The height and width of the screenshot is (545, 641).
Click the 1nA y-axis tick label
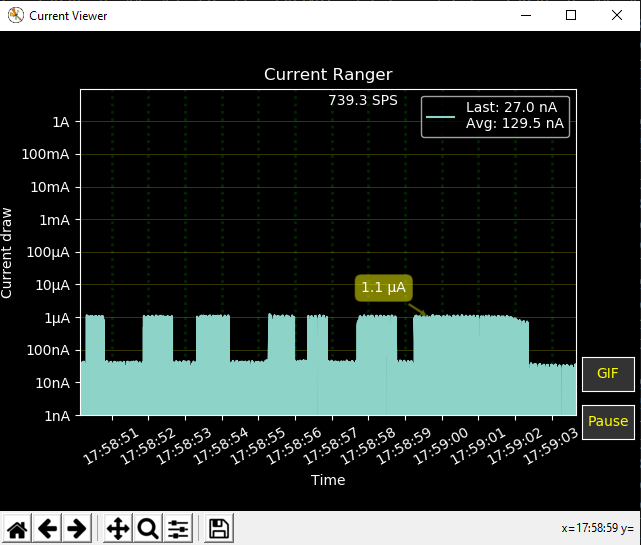click(57, 416)
